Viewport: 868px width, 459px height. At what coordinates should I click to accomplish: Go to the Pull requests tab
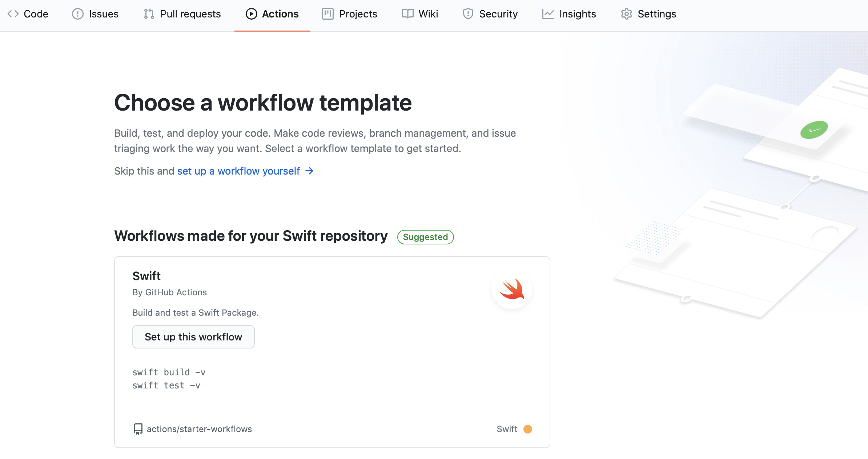[182, 14]
